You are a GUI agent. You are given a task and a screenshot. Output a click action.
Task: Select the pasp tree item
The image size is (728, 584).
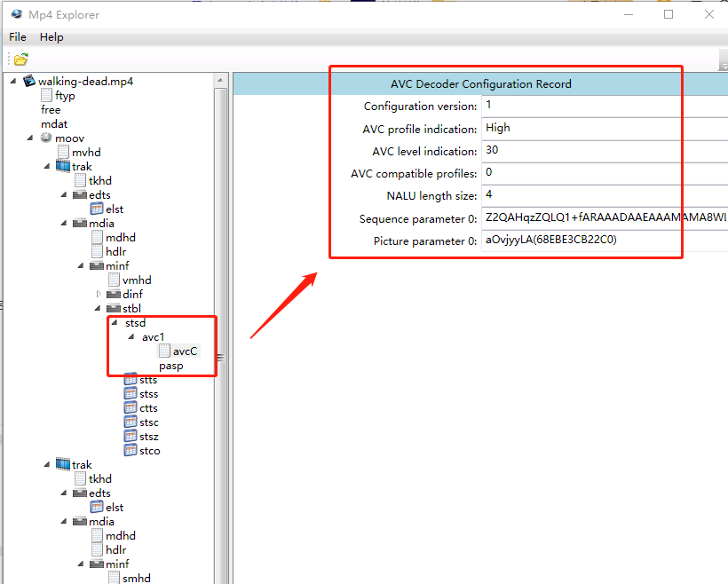click(171, 366)
